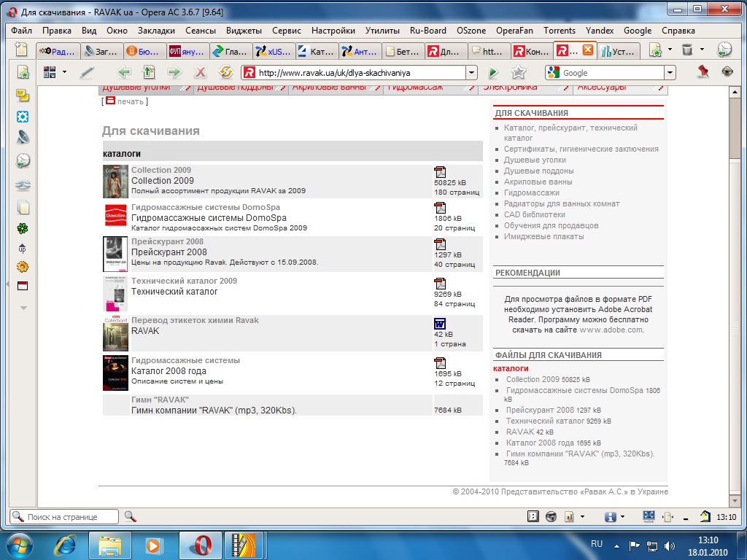
Task: Click the PDF icon for Прейскурант 2008
Action: point(440,244)
